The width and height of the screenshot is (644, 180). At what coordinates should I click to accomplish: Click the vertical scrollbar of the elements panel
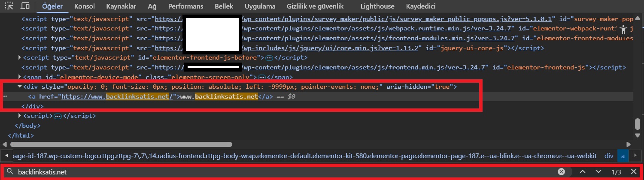tap(638, 124)
